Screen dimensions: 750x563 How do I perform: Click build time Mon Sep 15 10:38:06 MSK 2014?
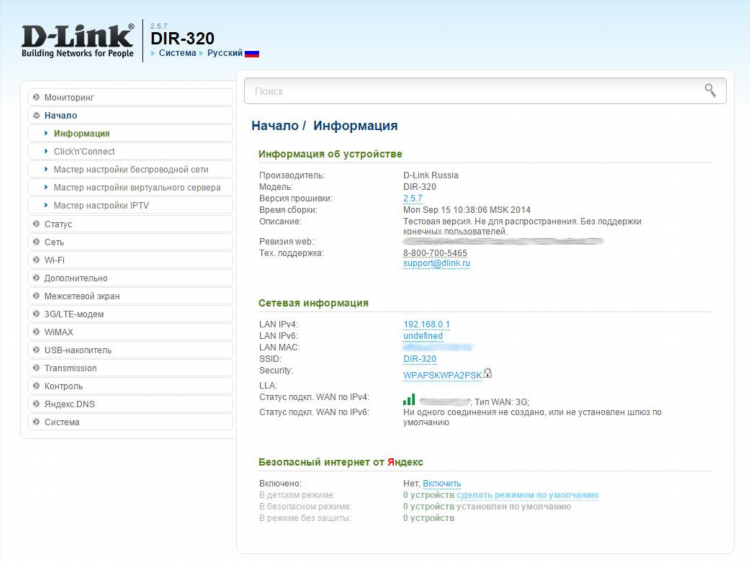pos(466,210)
